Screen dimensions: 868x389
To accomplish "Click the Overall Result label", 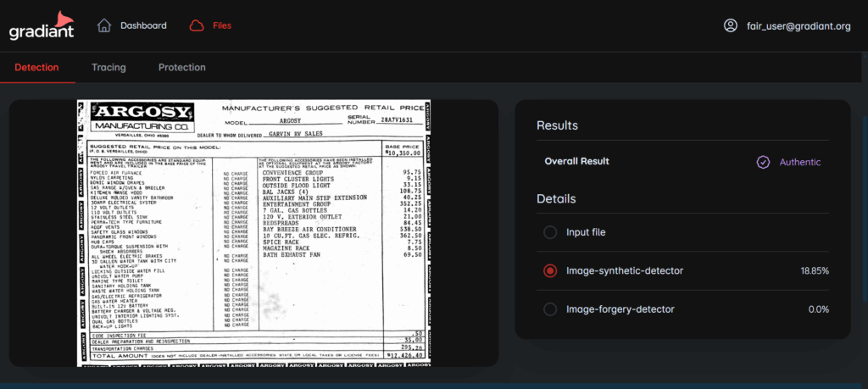I will [576, 162].
